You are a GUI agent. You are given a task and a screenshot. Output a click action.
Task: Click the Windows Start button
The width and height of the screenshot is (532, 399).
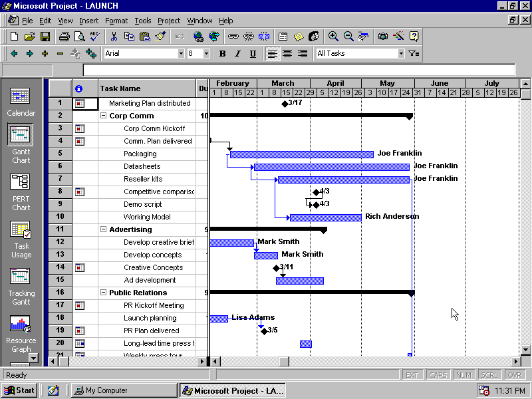(x=19, y=390)
